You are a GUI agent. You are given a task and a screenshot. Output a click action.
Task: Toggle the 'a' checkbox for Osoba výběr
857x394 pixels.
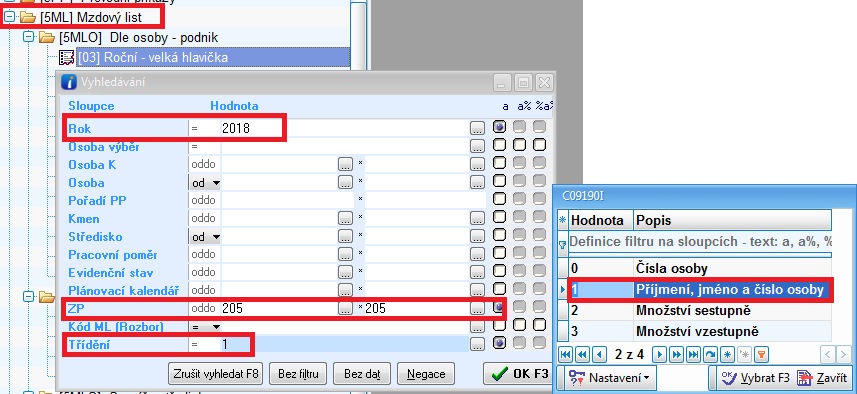(500, 145)
